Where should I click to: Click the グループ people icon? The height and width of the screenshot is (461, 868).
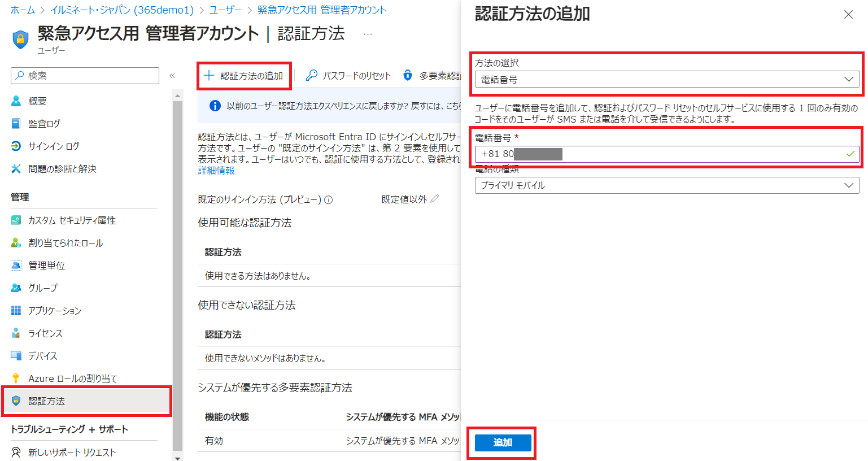coord(16,288)
